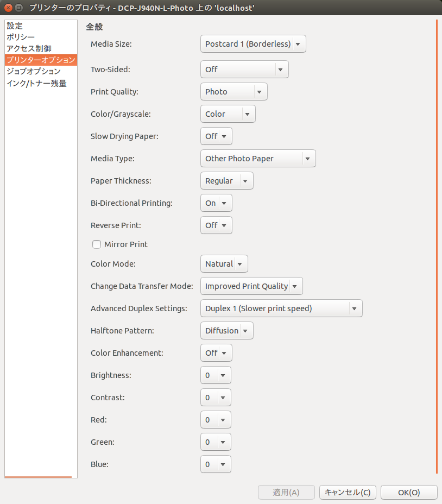Open Media Size dropdown
This screenshot has width=442, height=504.
[253, 43]
